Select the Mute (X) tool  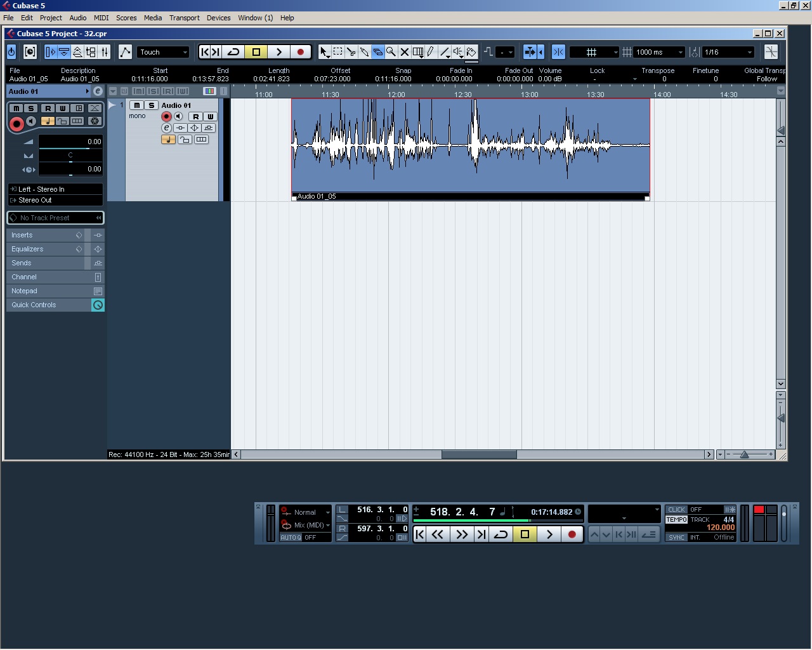[405, 52]
